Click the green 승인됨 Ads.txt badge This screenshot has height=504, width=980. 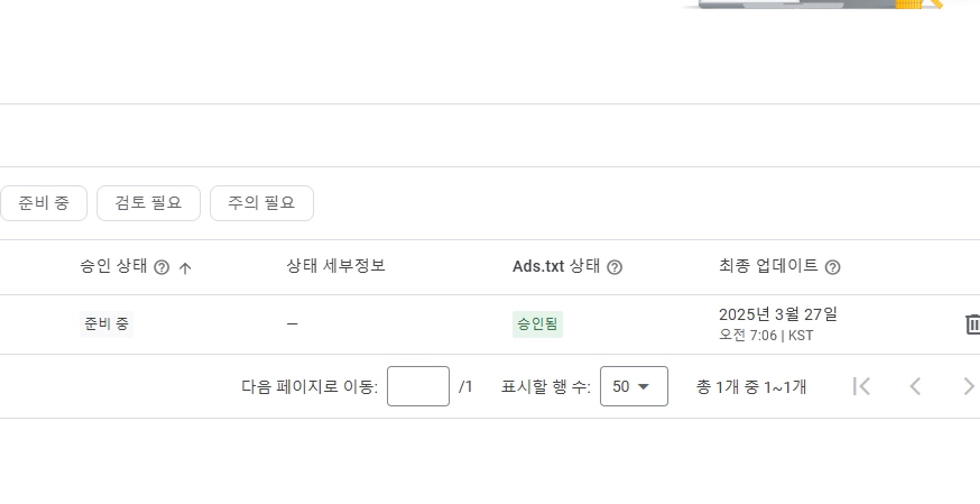pyautogui.click(x=537, y=324)
